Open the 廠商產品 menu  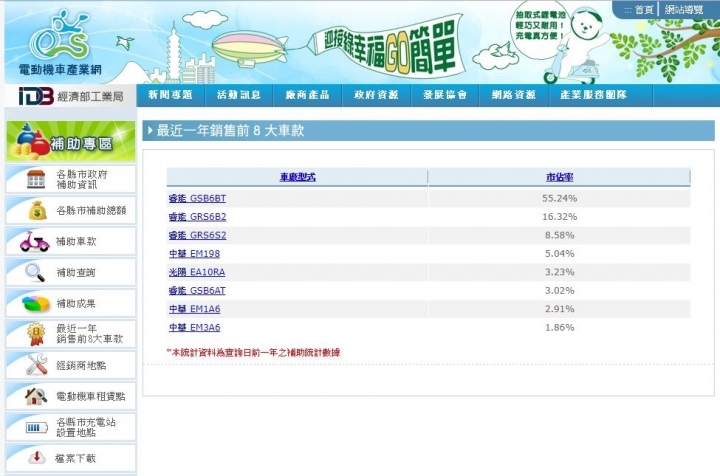point(307,95)
